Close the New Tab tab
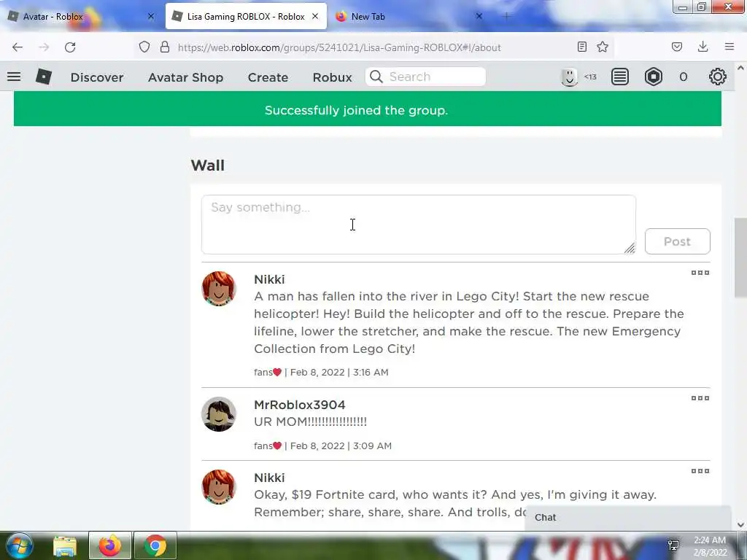Image resolution: width=747 pixels, height=560 pixels. (479, 16)
